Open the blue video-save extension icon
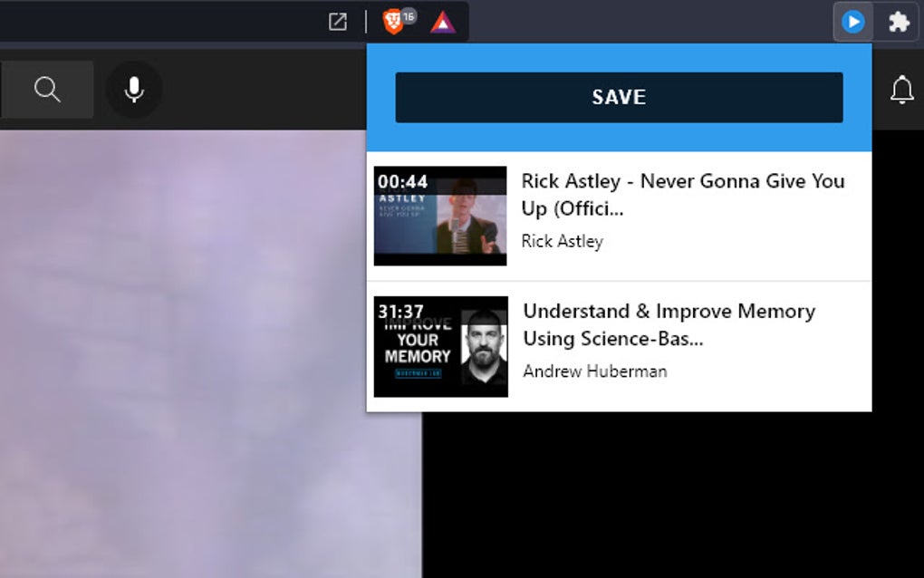 852,21
